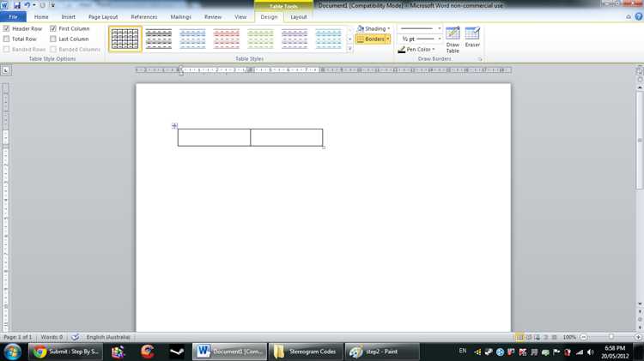Open the File tab
644x361 pixels.
click(x=13, y=17)
